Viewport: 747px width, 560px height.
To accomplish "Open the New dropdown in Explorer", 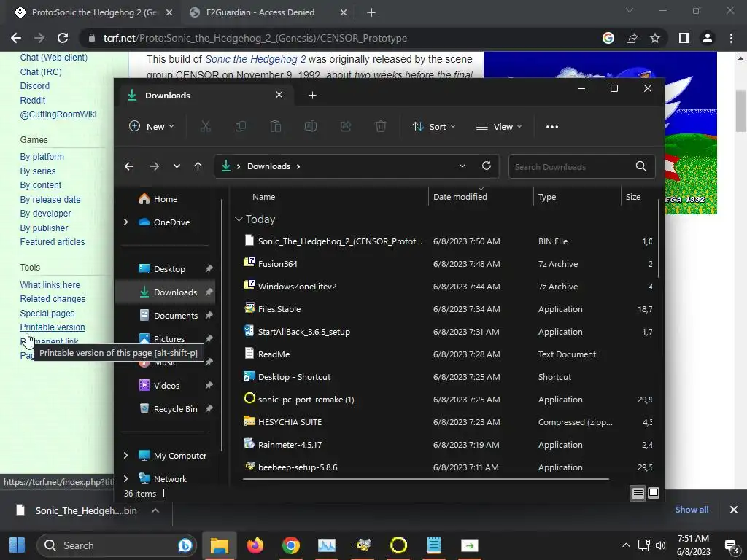I will click(152, 127).
